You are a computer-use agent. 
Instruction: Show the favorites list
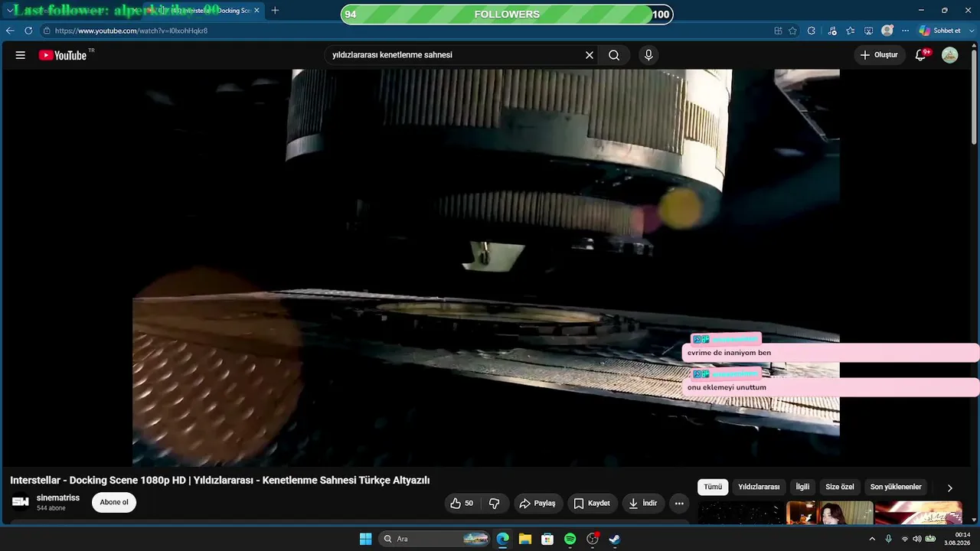point(851,31)
